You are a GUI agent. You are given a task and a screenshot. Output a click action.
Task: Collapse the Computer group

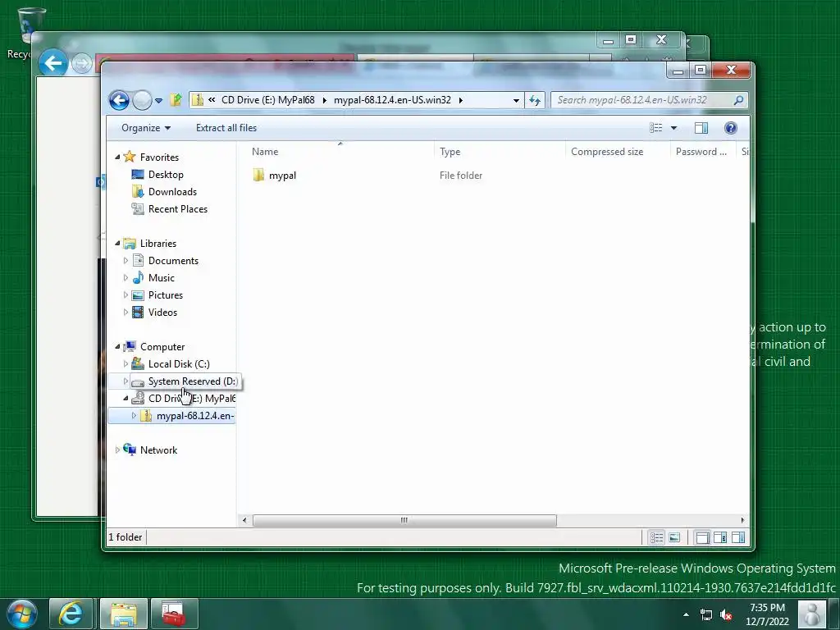pyautogui.click(x=117, y=347)
